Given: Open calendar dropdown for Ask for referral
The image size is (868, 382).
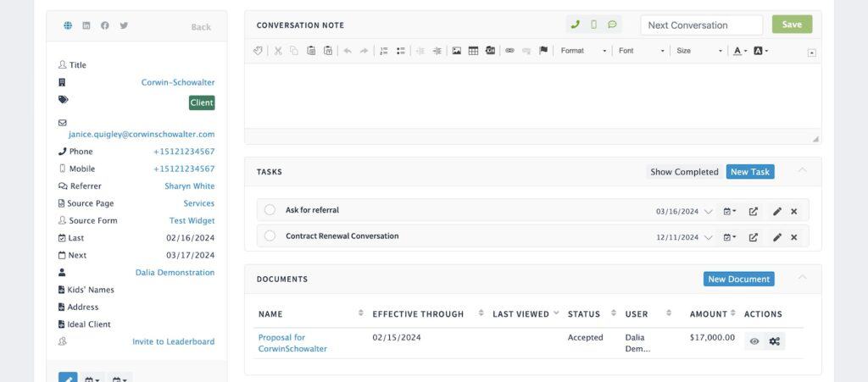Looking at the screenshot, I should click(730, 211).
